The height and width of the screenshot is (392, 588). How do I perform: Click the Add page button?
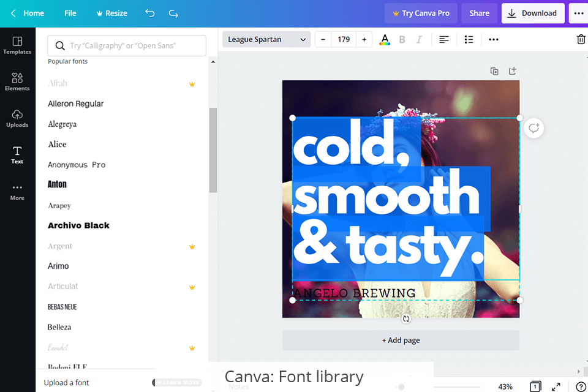pyautogui.click(x=401, y=340)
